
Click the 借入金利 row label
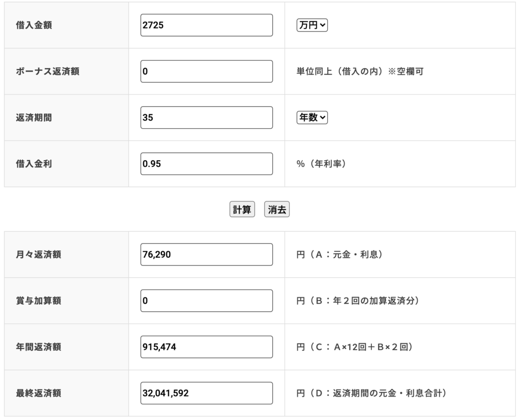34,164
